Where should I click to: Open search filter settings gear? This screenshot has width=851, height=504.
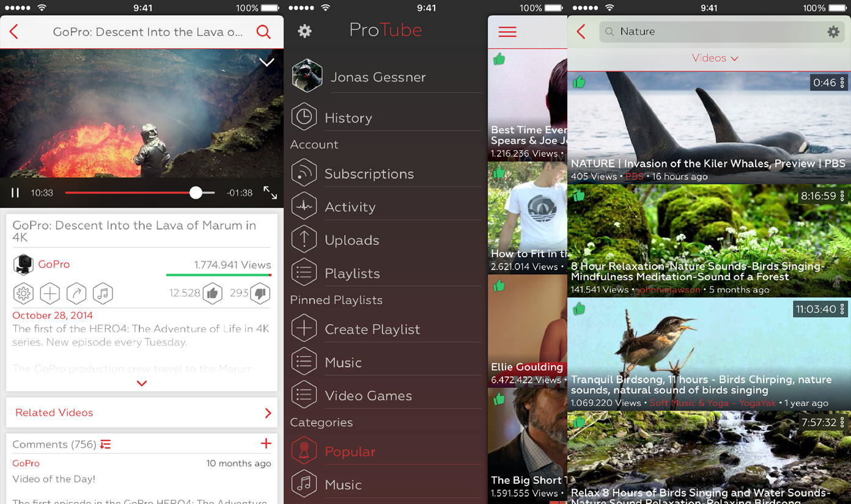[x=833, y=32]
